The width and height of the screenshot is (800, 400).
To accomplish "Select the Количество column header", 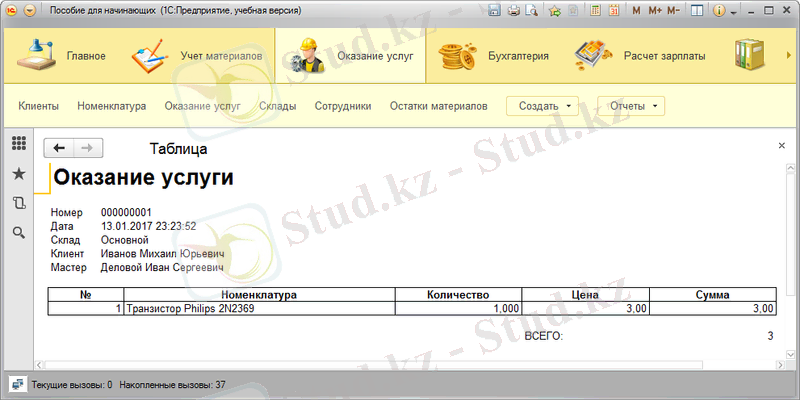I will pos(459,295).
